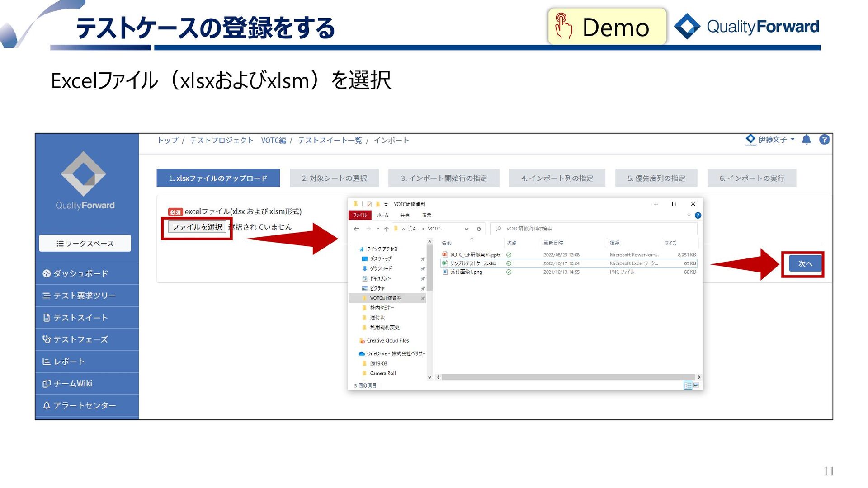Open the ファイル tab in Explorer

[x=360, y=216]
